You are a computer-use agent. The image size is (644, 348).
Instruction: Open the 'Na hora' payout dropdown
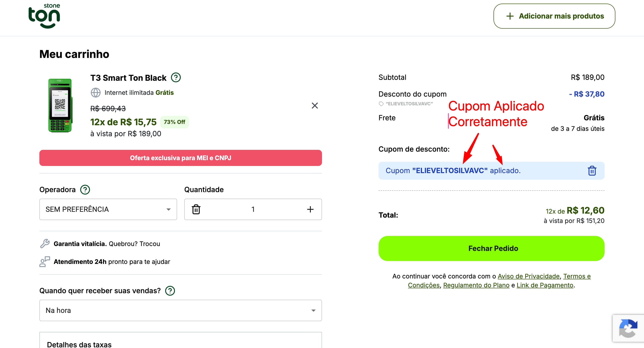[180, 310]
